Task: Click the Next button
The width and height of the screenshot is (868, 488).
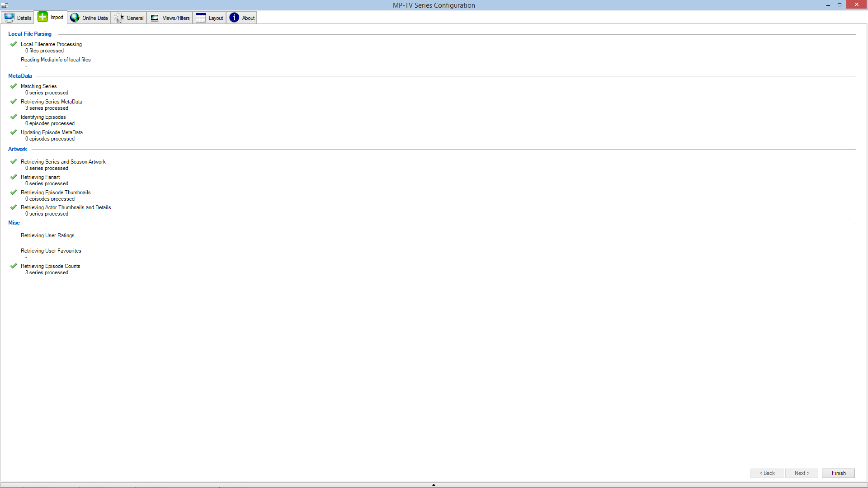Action: pos(802,473)
